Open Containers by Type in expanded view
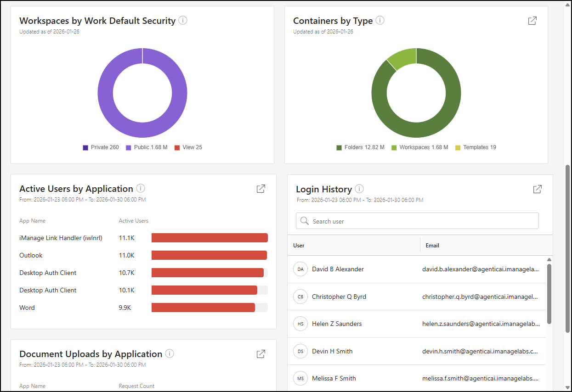Viewport: 572px width, 392px height. tap(532, 21)
